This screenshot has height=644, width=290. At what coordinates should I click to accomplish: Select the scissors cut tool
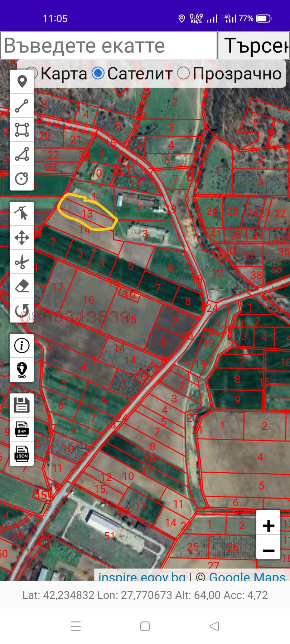coord(22,262)
